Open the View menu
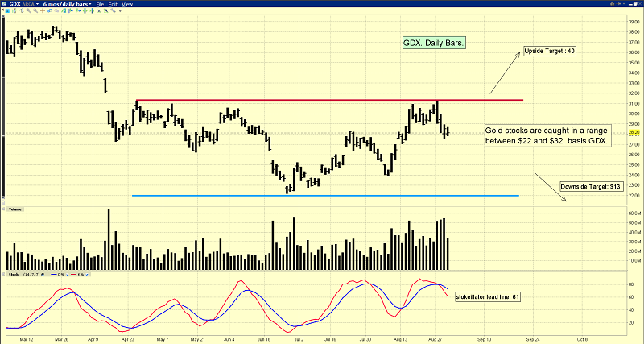 pyautogui.click(x=127, y=4)
